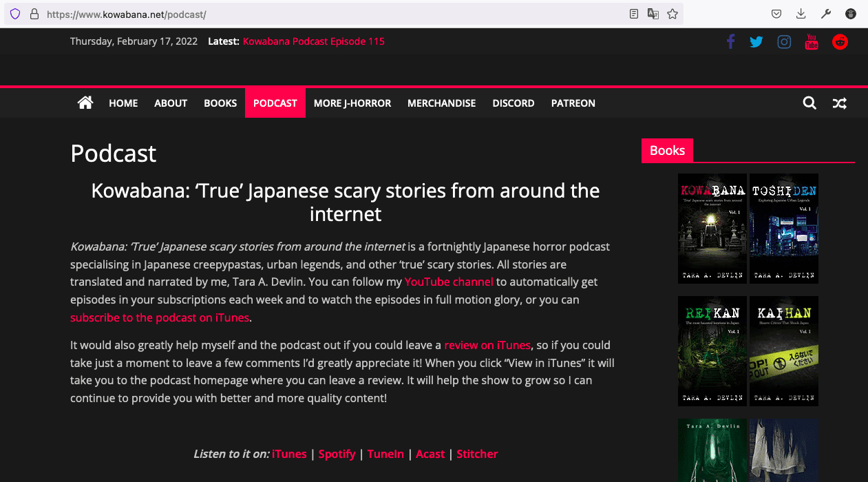The image size is (868, 482).
Task: Open the browser downloads icon
Action: pyautogui.click(x=801, y=14)
